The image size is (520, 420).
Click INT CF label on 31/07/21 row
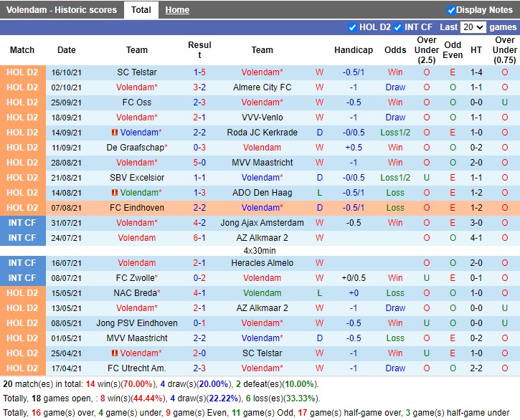pyautogui.click(x=22, y=223)
